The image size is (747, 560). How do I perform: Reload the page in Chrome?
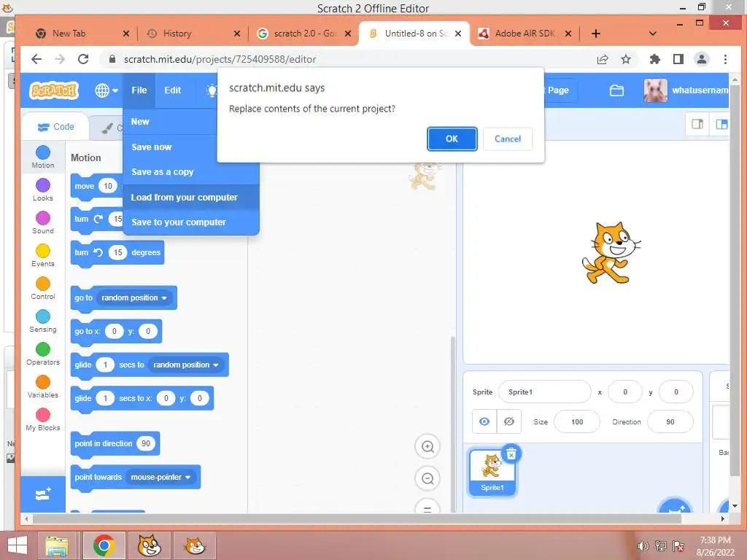(x=83, y=59)
